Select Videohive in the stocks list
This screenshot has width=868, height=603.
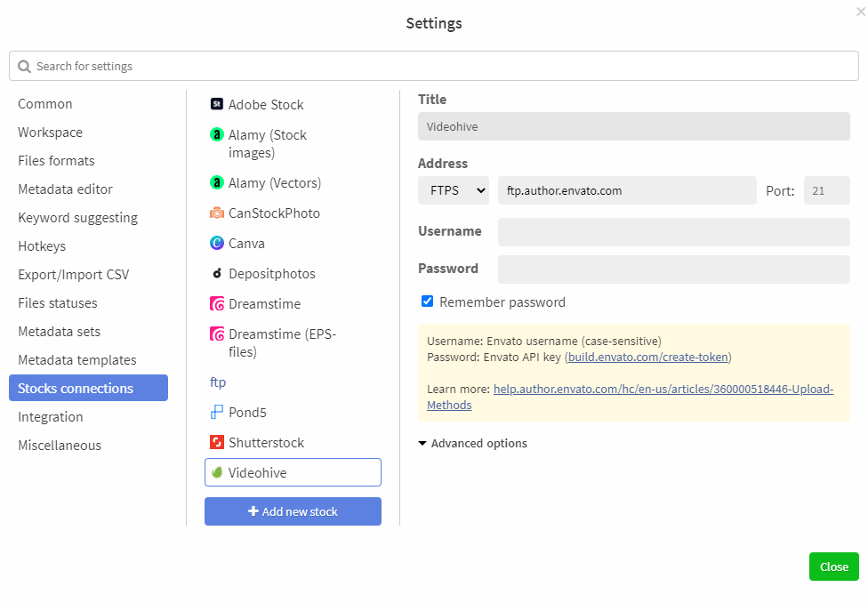point(293,472)
